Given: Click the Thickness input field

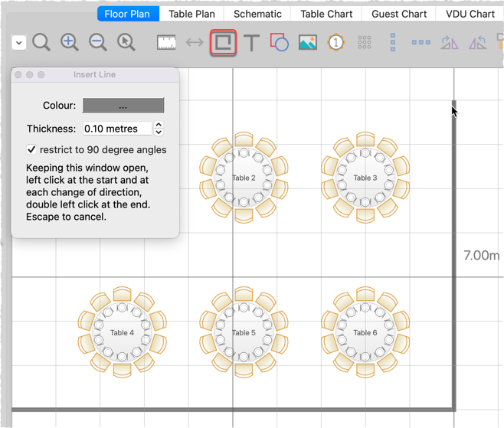Looking at the screenshot, I should (x=117, y=129).
